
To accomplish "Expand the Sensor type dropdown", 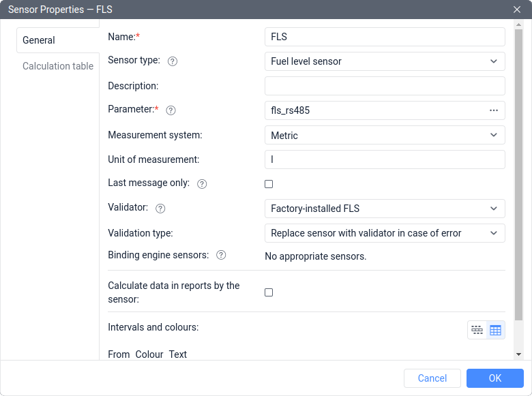I will click(x=384, y=61).
